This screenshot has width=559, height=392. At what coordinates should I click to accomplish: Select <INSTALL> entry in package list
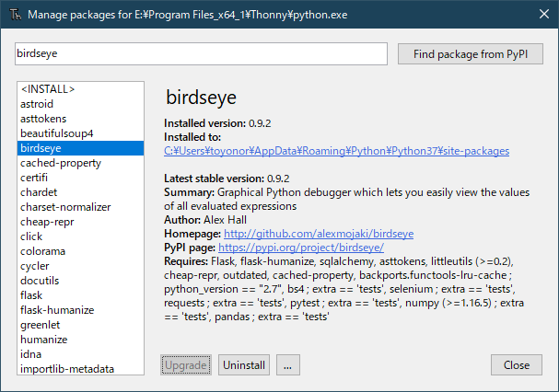[x=48, y=89]
